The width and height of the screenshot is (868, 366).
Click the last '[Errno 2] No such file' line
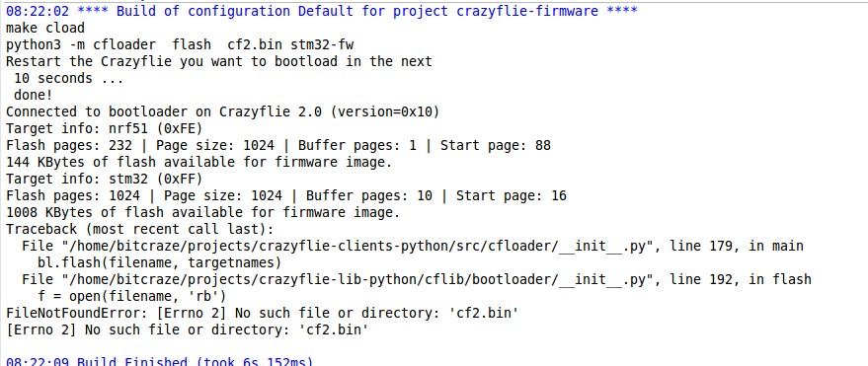(x=188, y=330)
